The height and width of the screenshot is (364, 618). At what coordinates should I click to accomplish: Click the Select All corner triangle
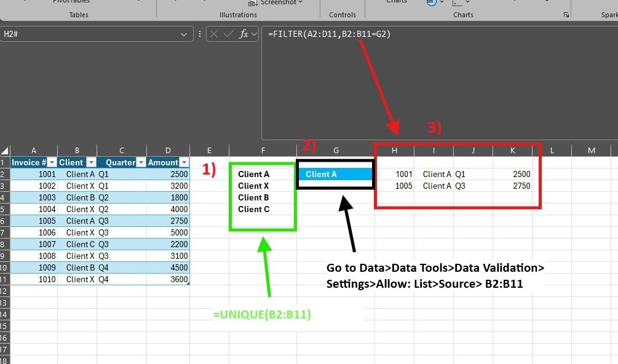coord(5,151)
